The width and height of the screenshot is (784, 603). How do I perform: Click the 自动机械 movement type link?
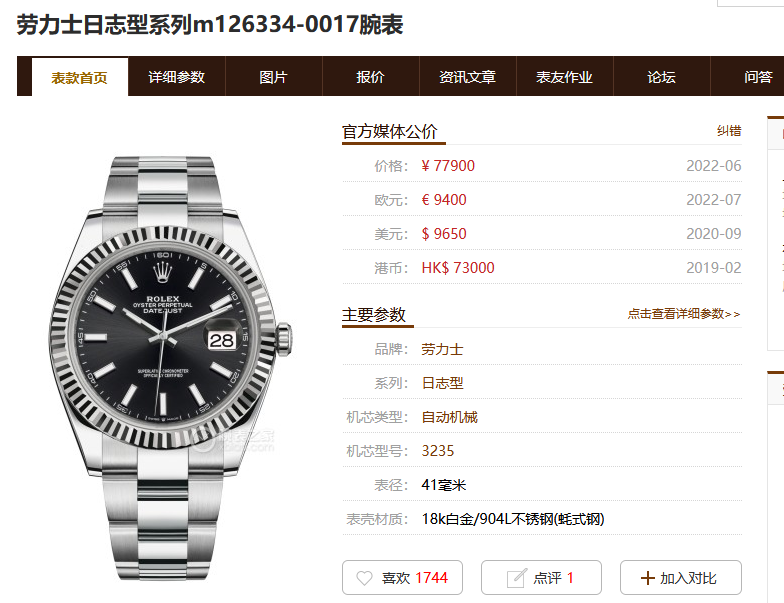450,417
